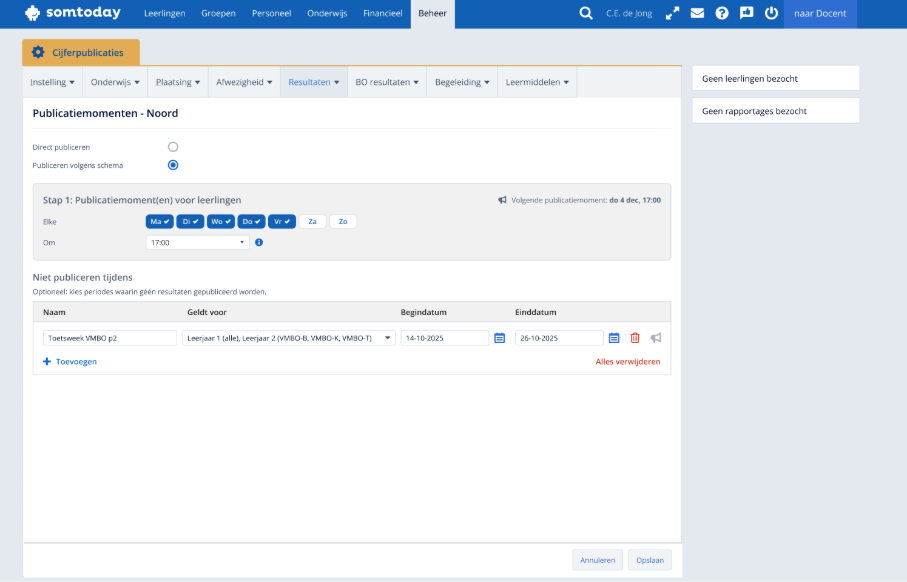Open the 17:00 time dropdown
Screen dimensions: 907x582
pyautogui.click(x=197, y=242)
